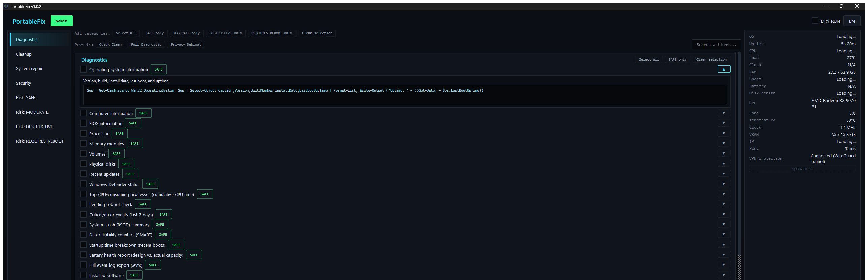The width and height of the screenshot is (868, 280).
Task: Tick the Pending reboot check checkbox
Action: (x=83, y=204)
